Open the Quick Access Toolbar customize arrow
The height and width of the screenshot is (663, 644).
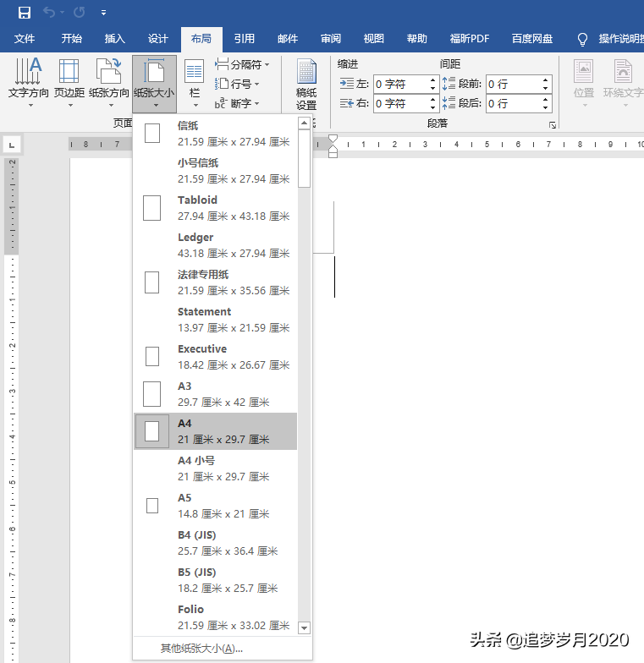(x=103, y=13)
